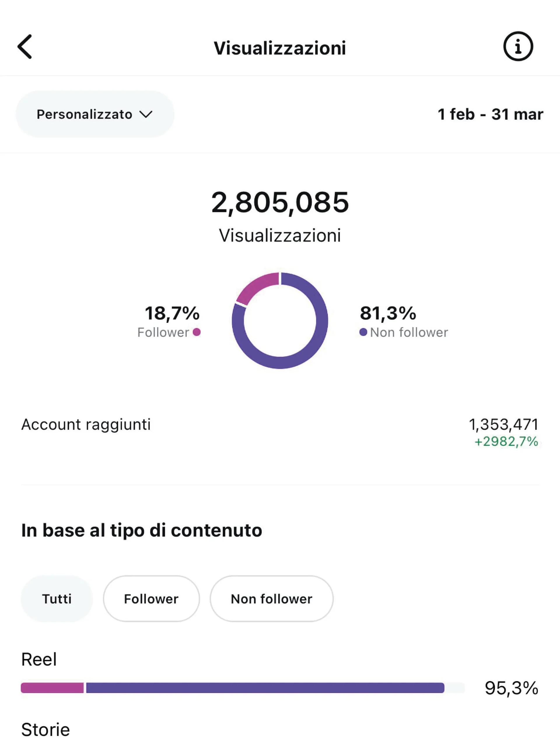Tap the 2,805,085 Visualizzazioni total

coord(280,202)
